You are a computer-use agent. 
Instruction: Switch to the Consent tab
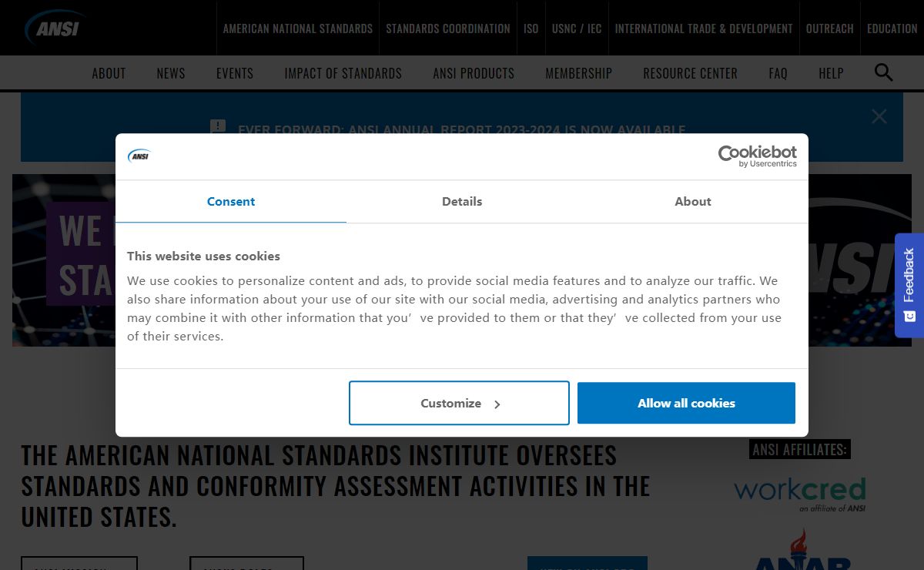point(231,201)
